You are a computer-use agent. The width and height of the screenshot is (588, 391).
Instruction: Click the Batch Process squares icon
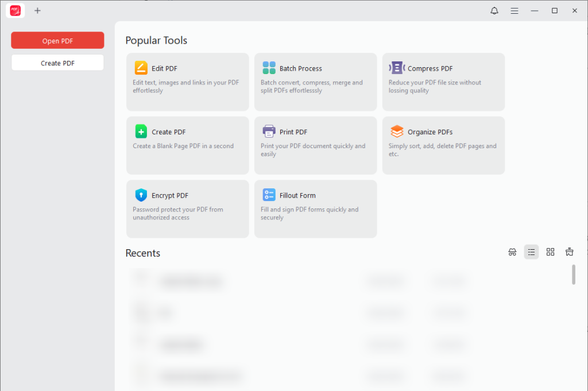(269, 68)
